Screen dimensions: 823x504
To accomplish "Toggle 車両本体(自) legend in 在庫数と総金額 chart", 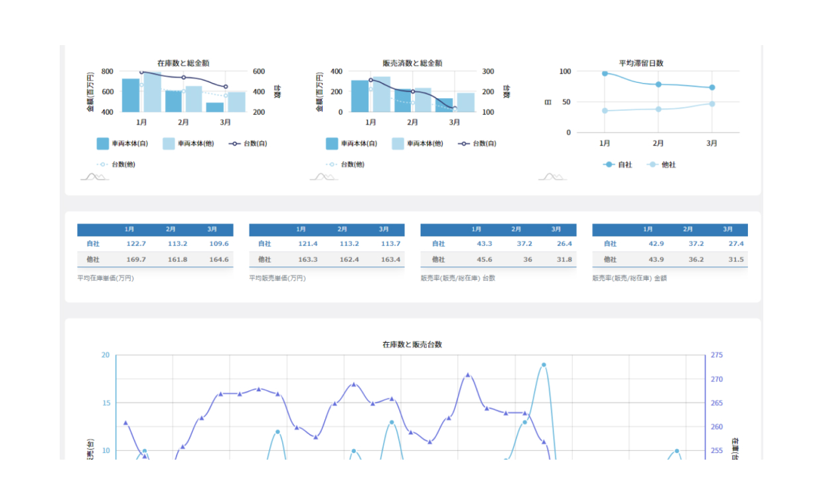I will point(121,143).
